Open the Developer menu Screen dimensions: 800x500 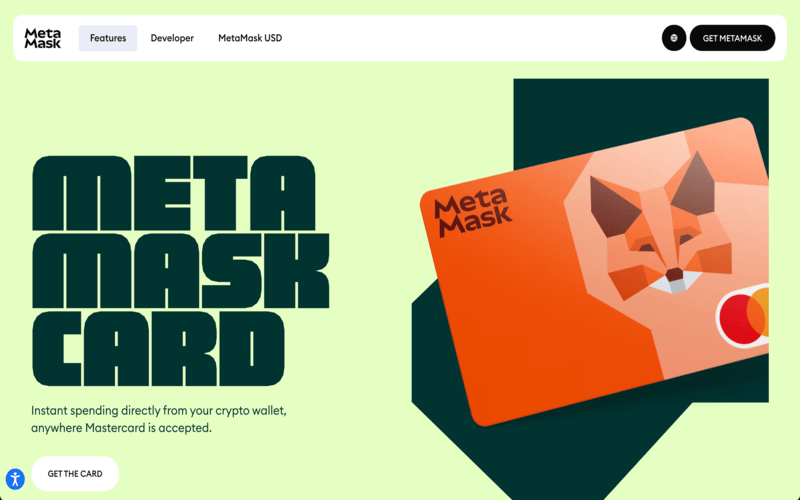click(172, 38)
